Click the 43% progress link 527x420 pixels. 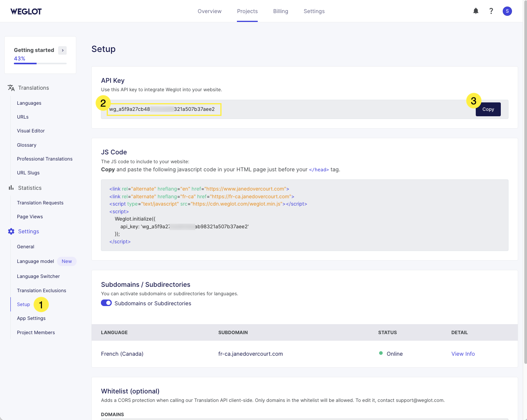click(x=20, y=59)
